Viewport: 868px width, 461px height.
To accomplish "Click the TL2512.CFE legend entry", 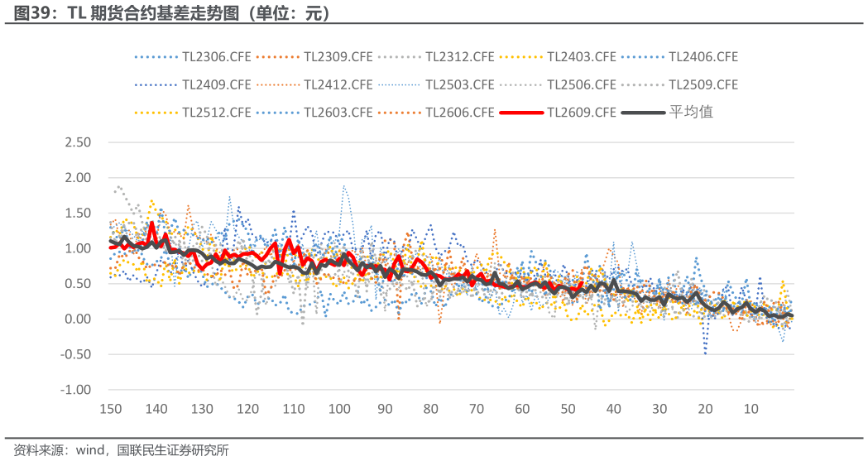I will (192, 113).
